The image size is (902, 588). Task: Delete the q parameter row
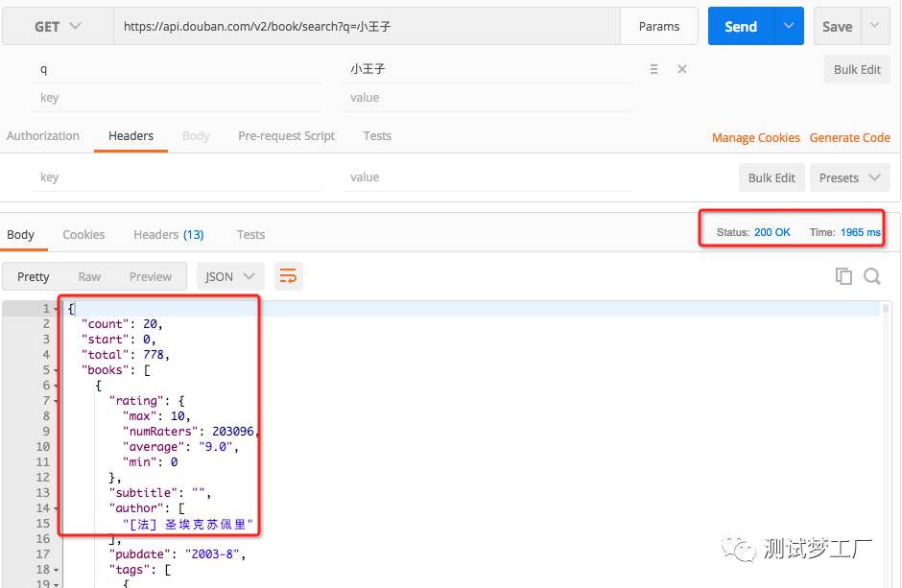pos(681,69)
